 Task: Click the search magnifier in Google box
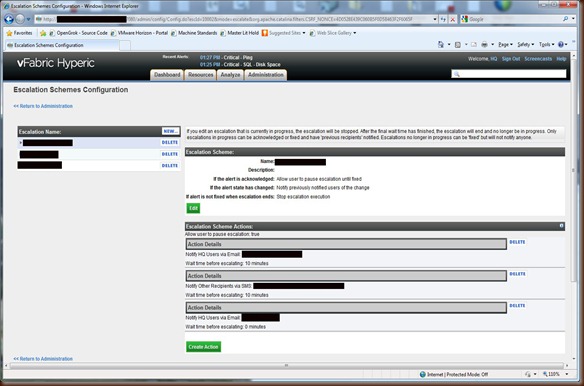(566, 19)
